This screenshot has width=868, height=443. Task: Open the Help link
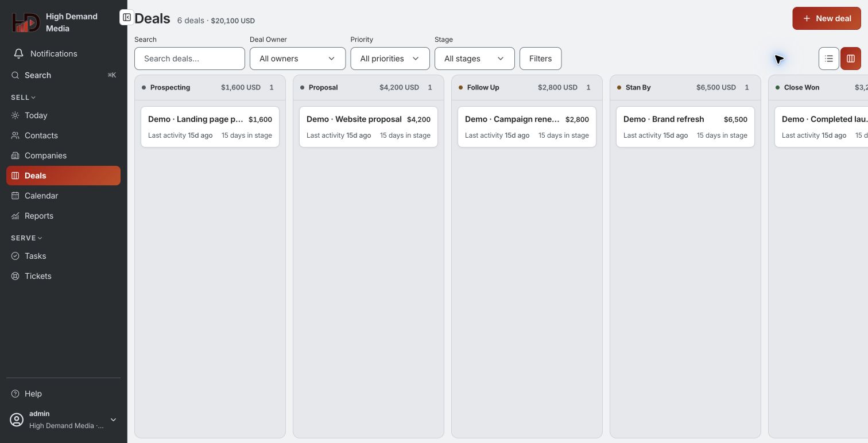[x=63, y=394]
